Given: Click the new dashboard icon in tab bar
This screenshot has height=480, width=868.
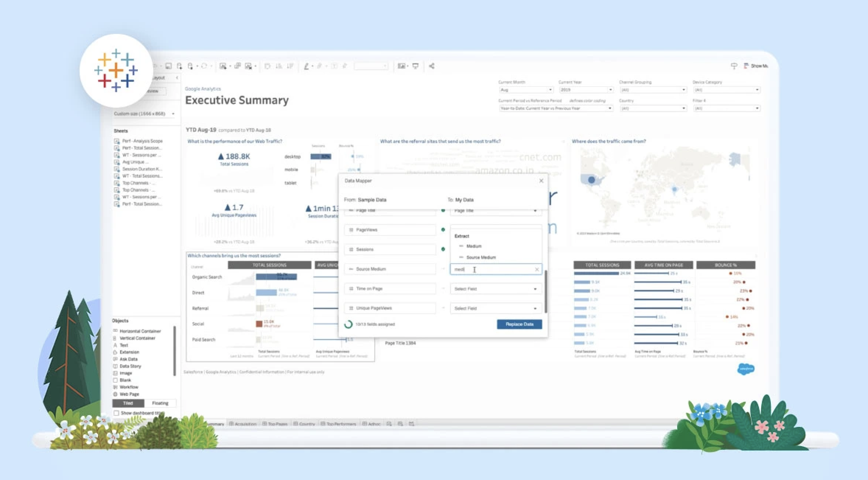Looking at the screenshot, I should pos(400,424).
